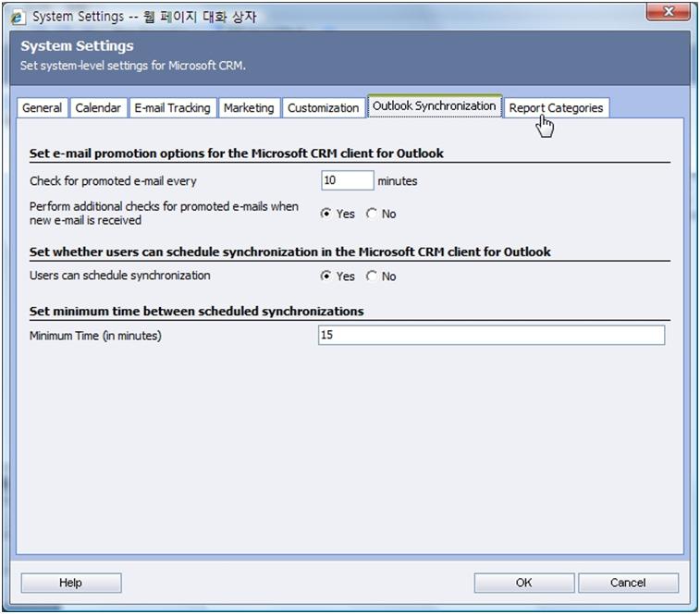Open the E-mail Tracking tab
Image resolution: width=700 pixels, height=614 pixels.
173,108
